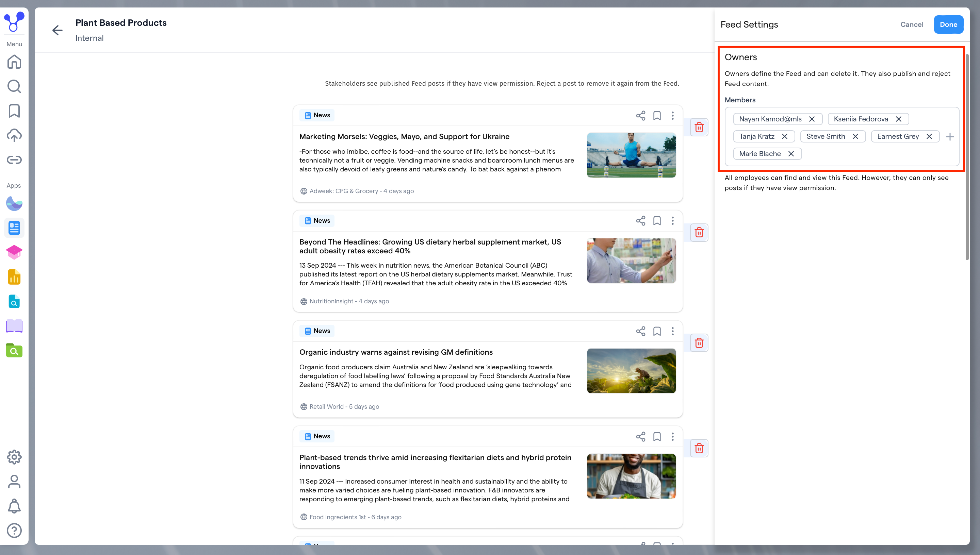Reject the Organic industry warns post with trash icon
980x555 pixels.
[x=699, y=343]
